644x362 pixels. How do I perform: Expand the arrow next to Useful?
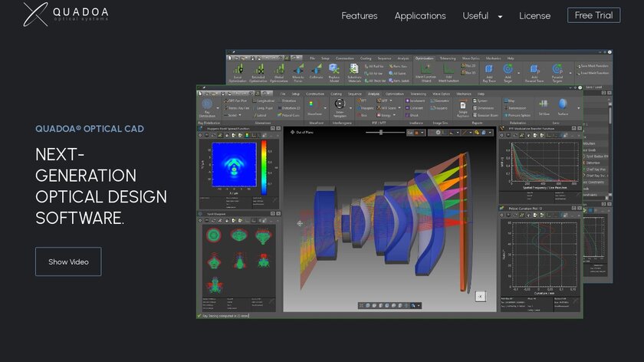[500, 17]
